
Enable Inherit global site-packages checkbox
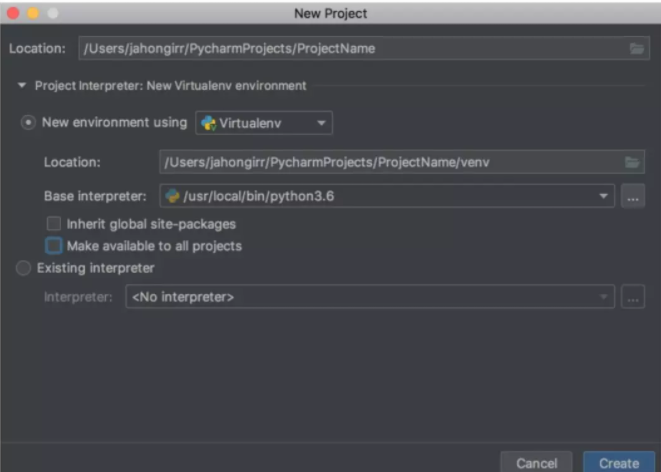pos(54,224)
